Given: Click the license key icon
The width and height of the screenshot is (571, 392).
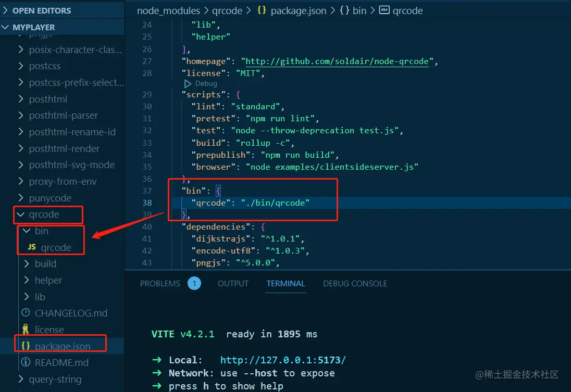Looking at the screenshot, I should pyautogui.click(x=26, y=329).
